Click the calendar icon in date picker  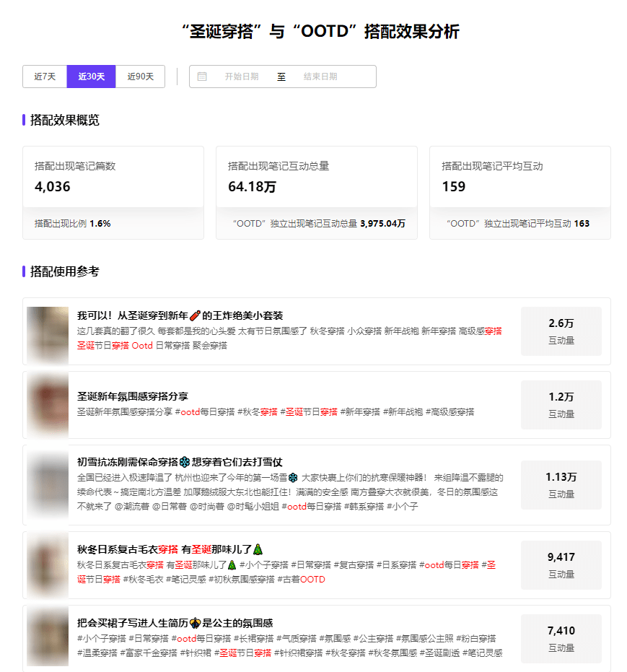(x=202, y=77)
